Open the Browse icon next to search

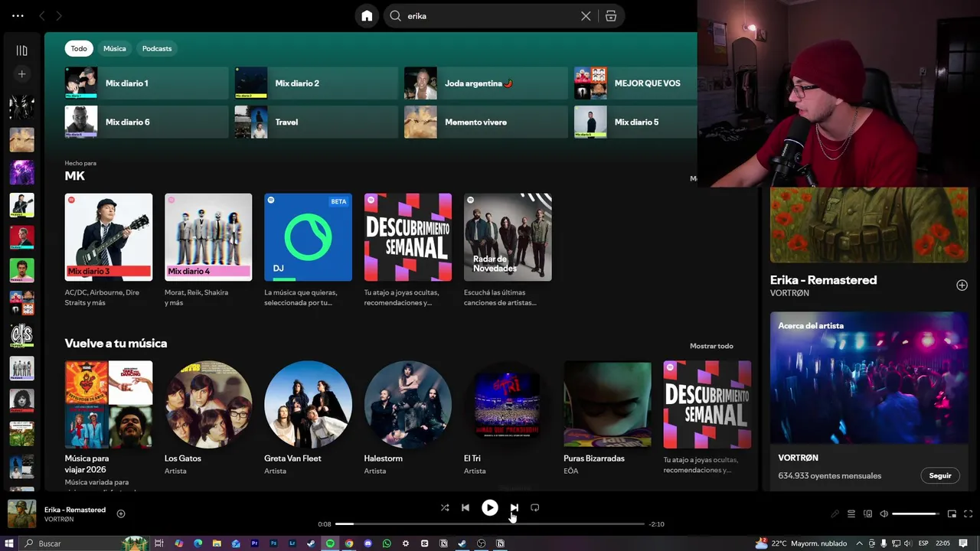coord(611,16)
